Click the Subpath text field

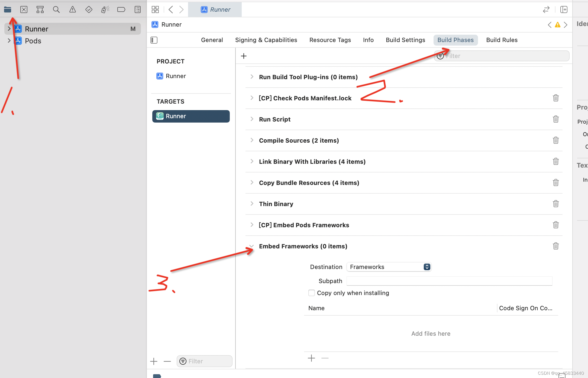tap(449, 281)
